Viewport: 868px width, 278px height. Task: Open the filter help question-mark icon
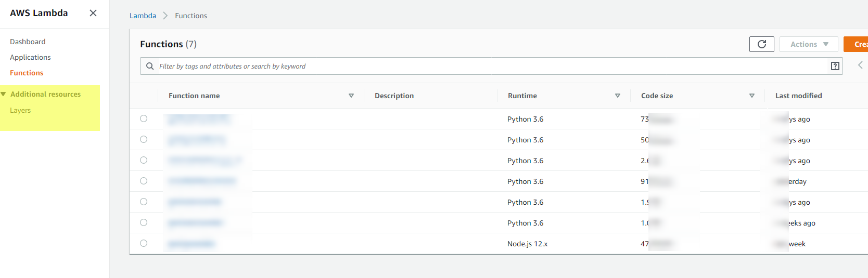pos(835,66)
